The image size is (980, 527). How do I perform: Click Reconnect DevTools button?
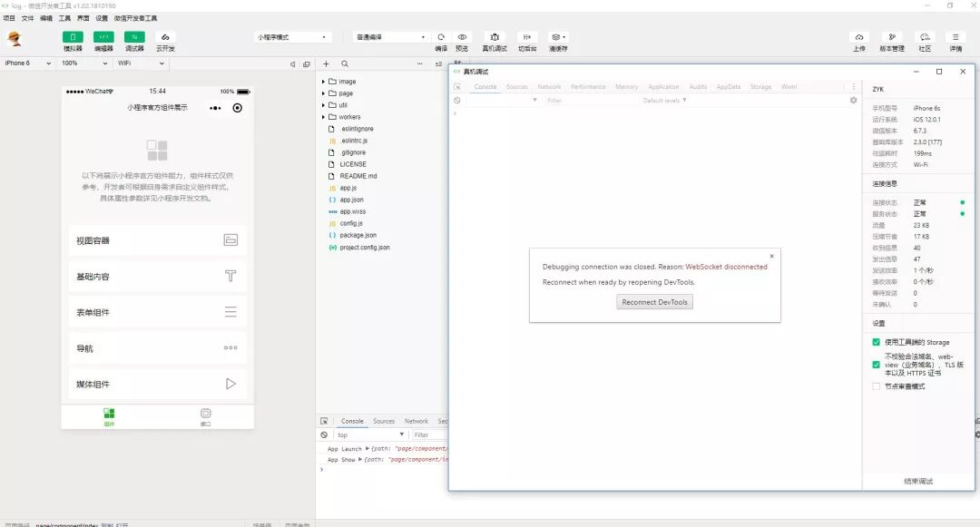click(654, 301)
